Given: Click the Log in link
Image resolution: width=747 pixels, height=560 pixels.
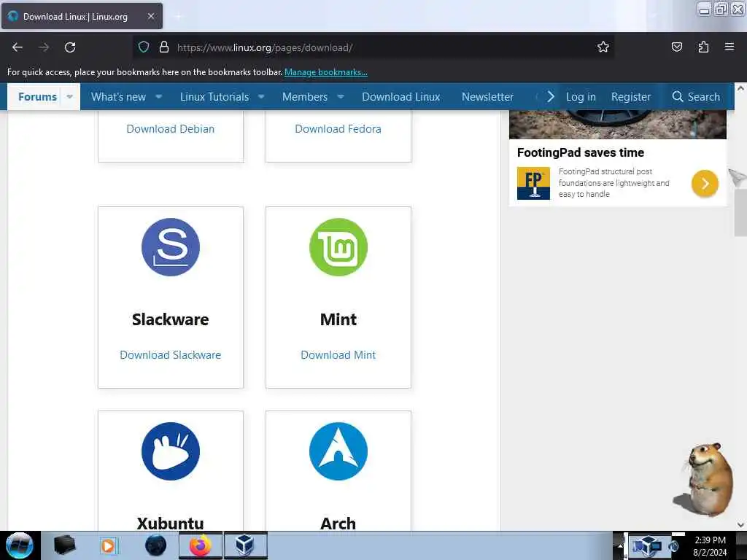Looking at the screenshot, I should pyautogui.click(x=581, y=97).
